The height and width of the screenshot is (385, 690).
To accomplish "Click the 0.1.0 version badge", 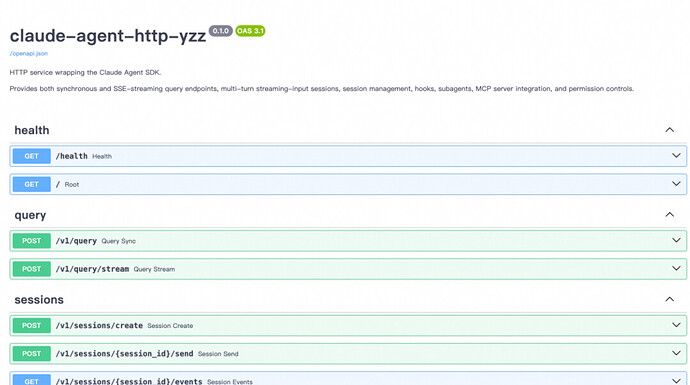I will (220, 31).
